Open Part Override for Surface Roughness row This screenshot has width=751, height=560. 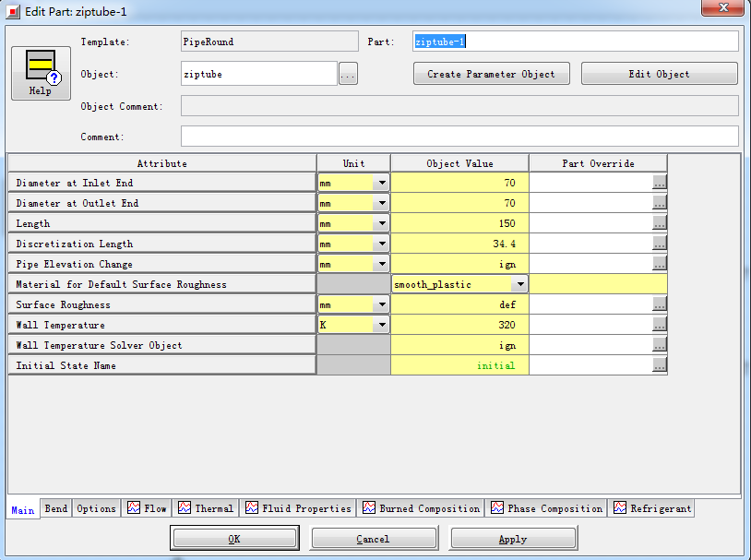pyautogui.click(x=659, y=304)
